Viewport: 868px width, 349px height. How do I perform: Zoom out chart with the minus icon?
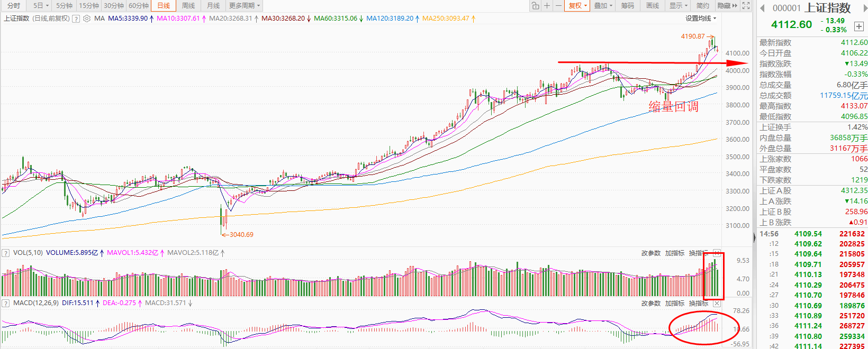coord(558,6)
